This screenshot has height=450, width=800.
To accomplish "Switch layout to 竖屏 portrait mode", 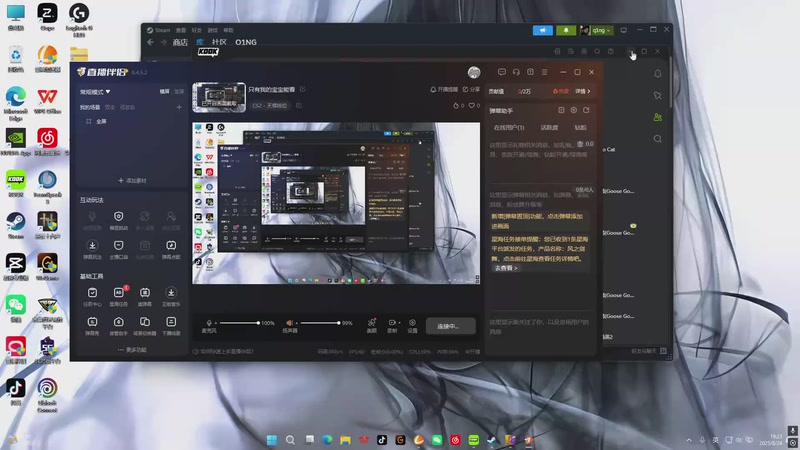I will coord(179,91).
